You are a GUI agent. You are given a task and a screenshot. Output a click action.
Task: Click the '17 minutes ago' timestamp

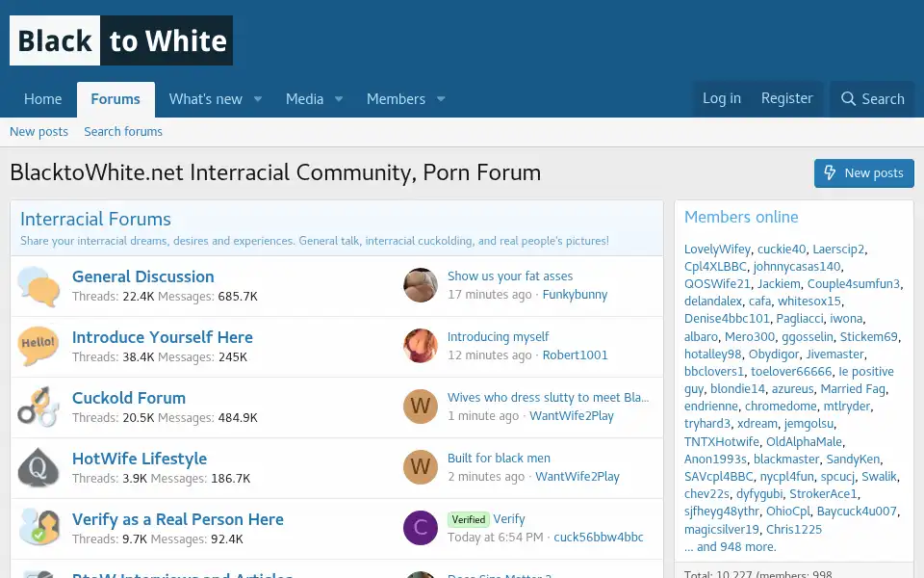489,295
